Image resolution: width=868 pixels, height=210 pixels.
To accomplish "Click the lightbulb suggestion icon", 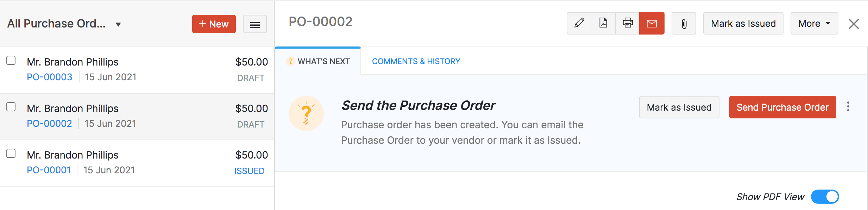I will click(306, 113).
